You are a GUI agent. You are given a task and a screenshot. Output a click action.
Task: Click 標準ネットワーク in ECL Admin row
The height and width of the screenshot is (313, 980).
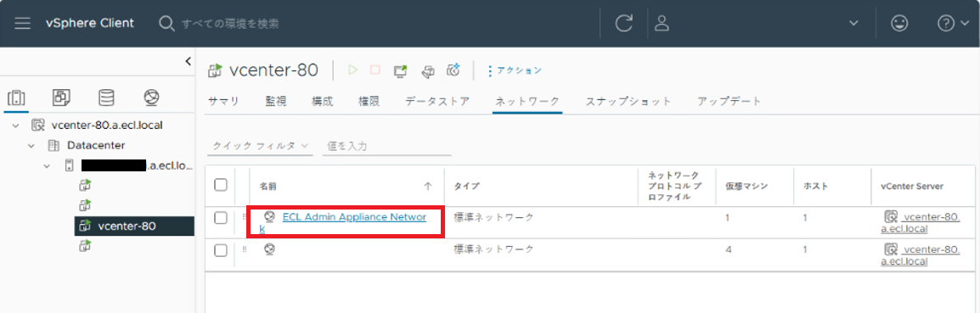pyautogui.click(x=493, y=217)
